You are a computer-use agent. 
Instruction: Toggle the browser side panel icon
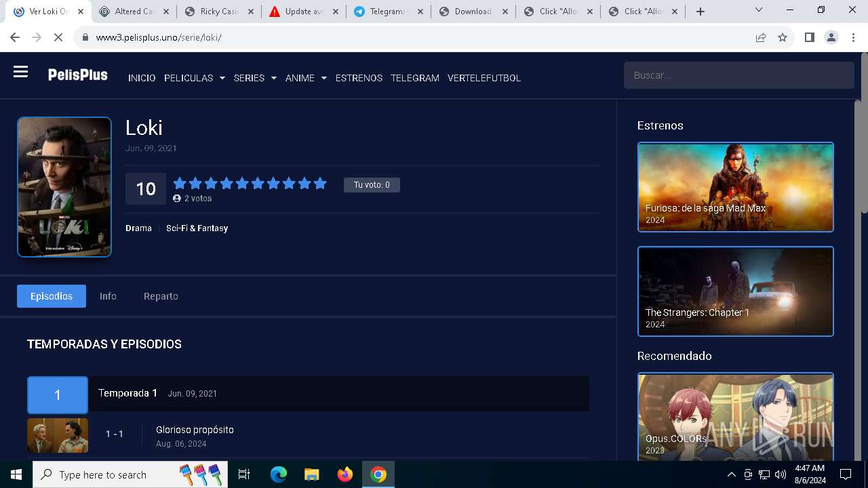click(809, 37)
